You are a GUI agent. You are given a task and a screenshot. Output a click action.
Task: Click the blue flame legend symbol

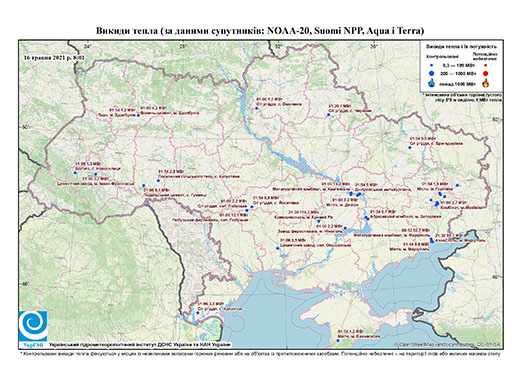pyautogui.click(x=432, y=83)
